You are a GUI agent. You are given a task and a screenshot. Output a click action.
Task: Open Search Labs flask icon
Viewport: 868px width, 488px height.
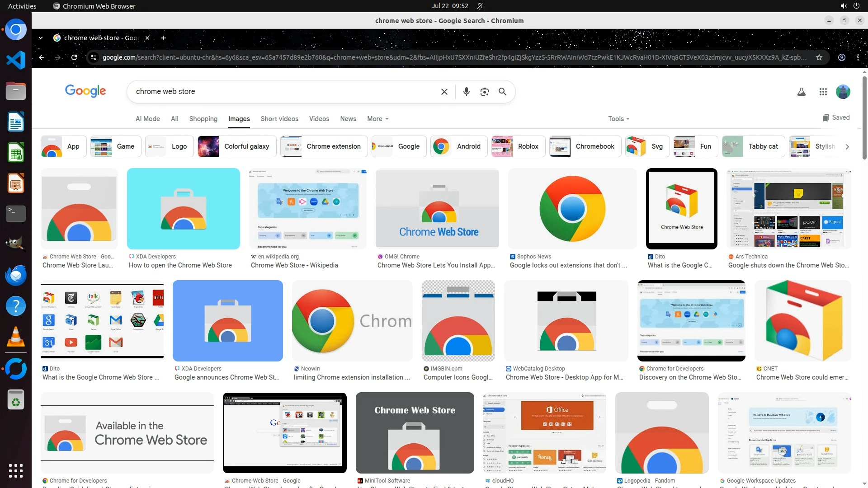point(801,92)
